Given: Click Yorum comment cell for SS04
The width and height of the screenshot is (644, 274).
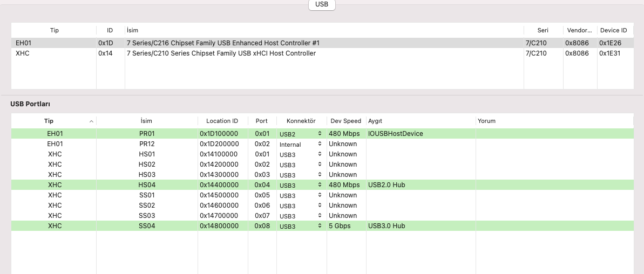Looking at the screenshot, I should pyautogui.click(x=553, y=226).
